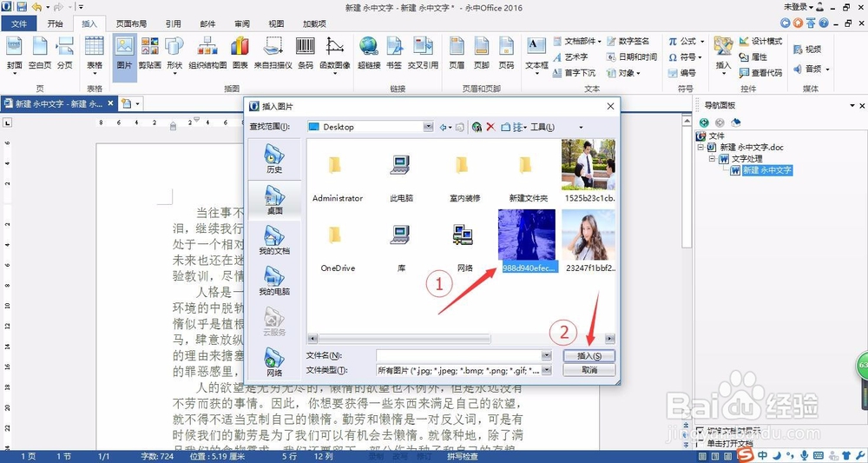868x463 pixels.
Task: Insert a 条码 barcode
Action: tap(306, 53)
